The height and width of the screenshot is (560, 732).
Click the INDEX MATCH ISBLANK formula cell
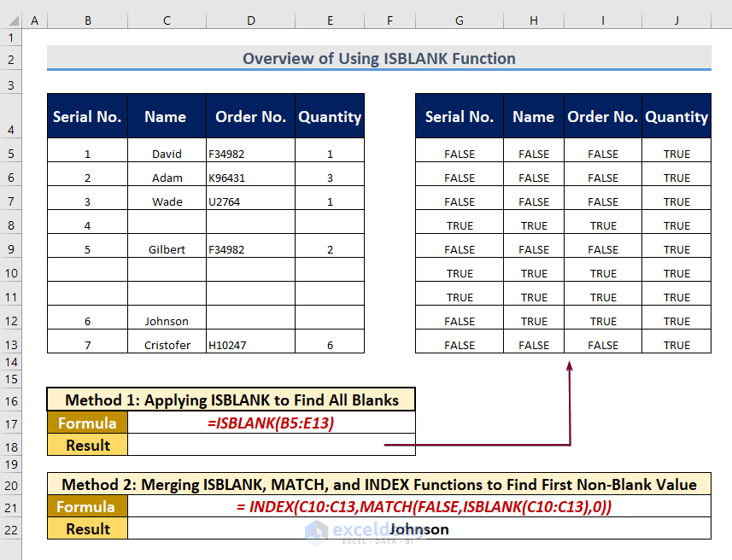(419, 506)
